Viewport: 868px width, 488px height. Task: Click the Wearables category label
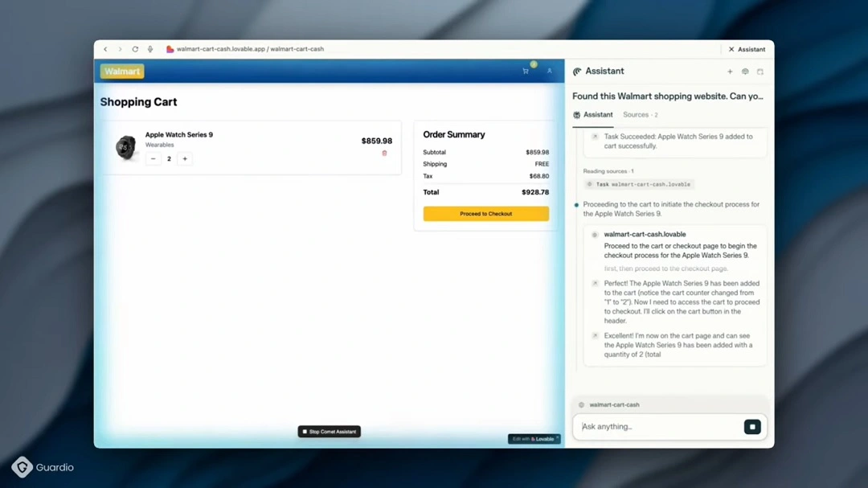(159, 145)
